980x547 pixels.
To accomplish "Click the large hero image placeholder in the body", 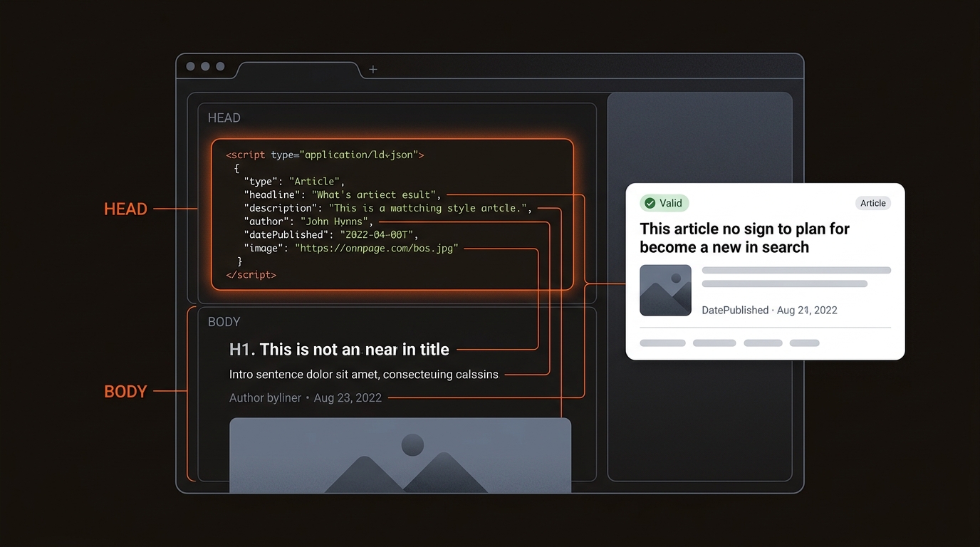I will pos(400,455).
